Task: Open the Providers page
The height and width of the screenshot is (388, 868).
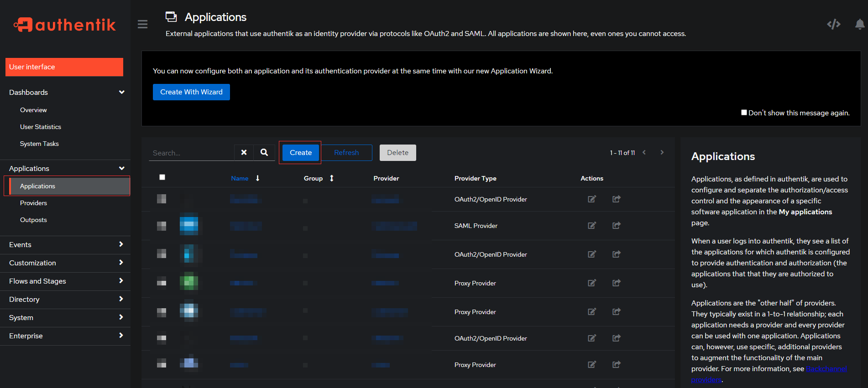Action: point(33,203)
